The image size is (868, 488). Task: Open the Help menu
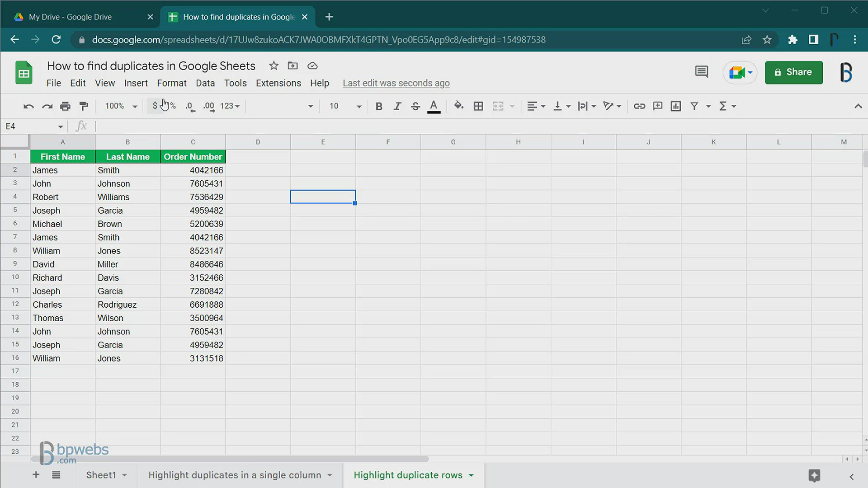pos(320,83)
